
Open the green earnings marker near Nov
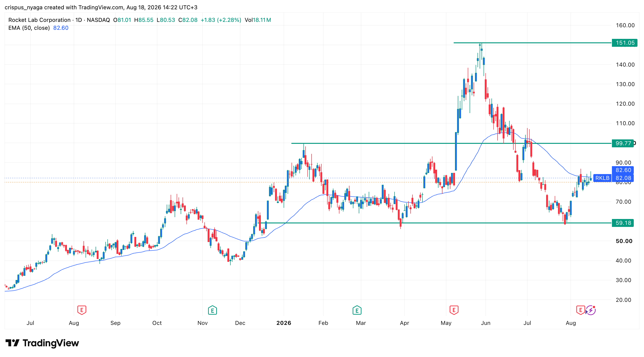point(212,310)
